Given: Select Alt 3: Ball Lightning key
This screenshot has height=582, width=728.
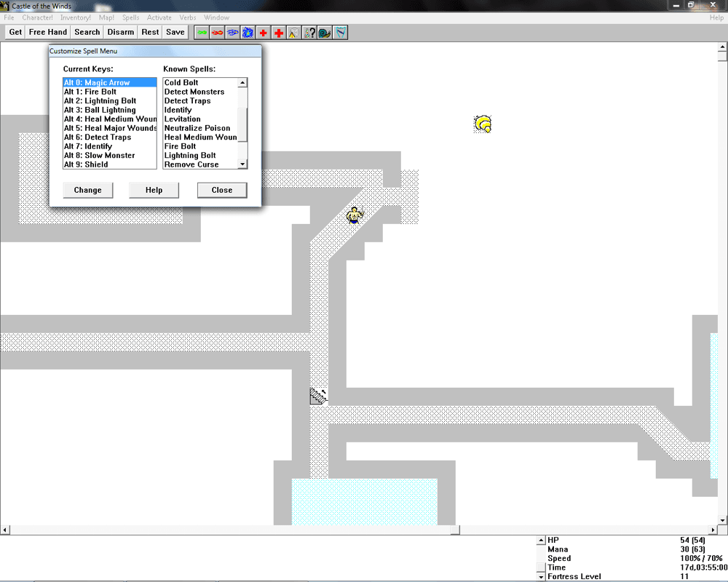Looking at the screenshot, I should point(110,110).
